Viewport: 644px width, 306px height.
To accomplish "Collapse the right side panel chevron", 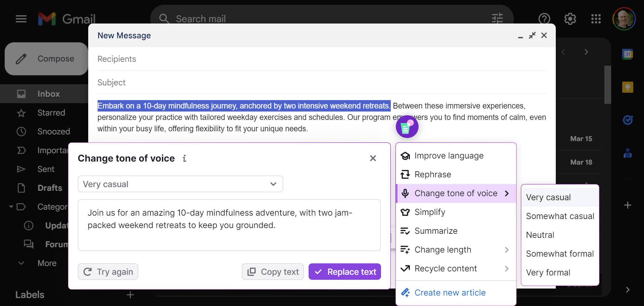I will tap(628, 289).
